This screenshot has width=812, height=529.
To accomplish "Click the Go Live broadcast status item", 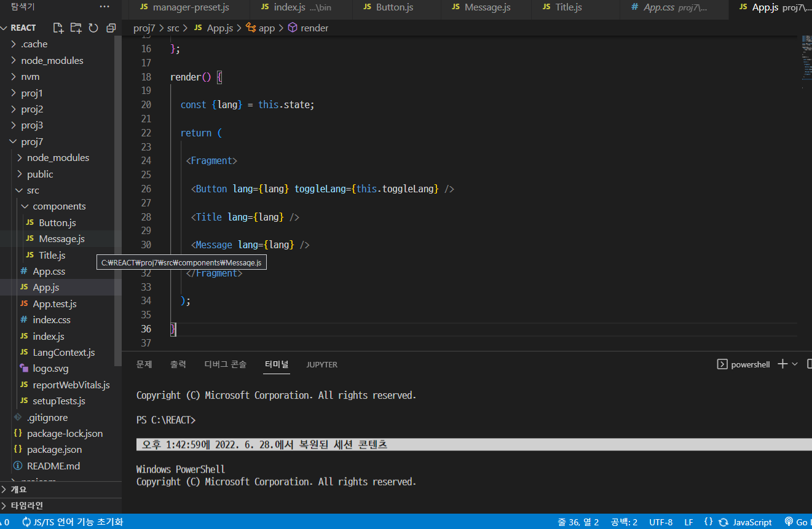I will pos(797,522).
